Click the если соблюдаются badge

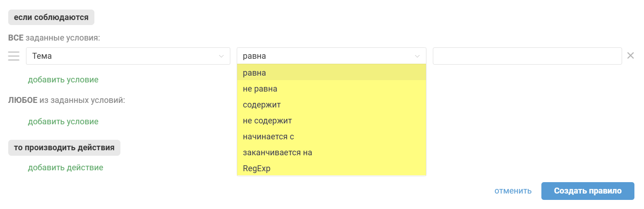(51, 18)
